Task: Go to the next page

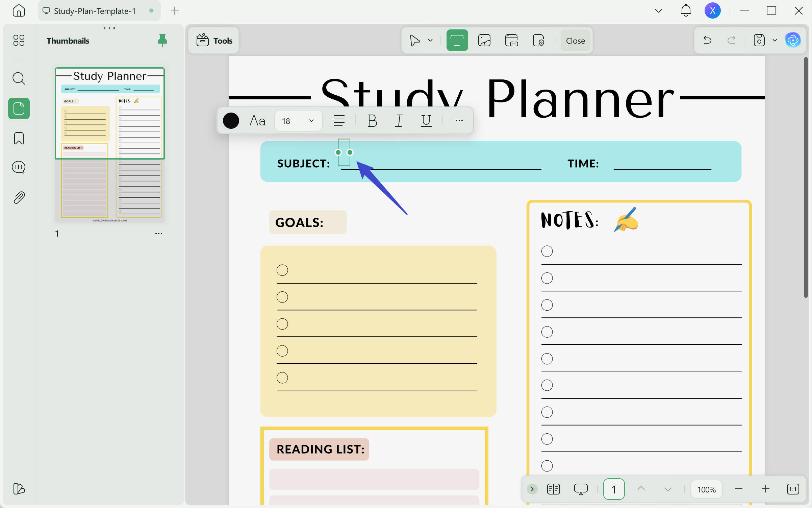Action: (x=668, y=489)
